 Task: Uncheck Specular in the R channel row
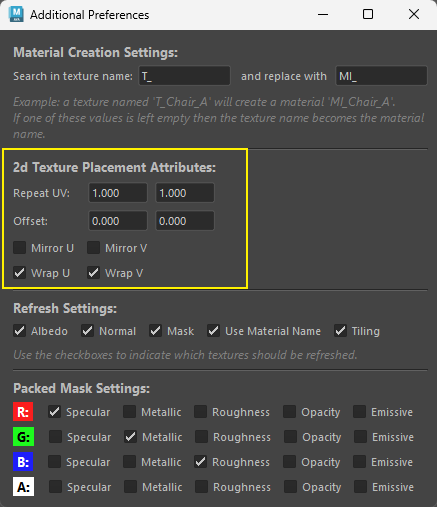pos(55,412)
